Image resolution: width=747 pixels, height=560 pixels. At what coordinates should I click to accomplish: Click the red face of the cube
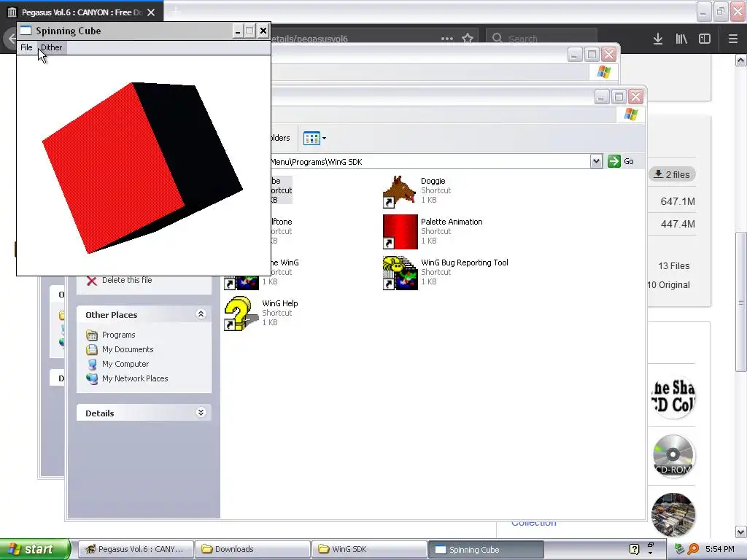click(x=115, y=167)
